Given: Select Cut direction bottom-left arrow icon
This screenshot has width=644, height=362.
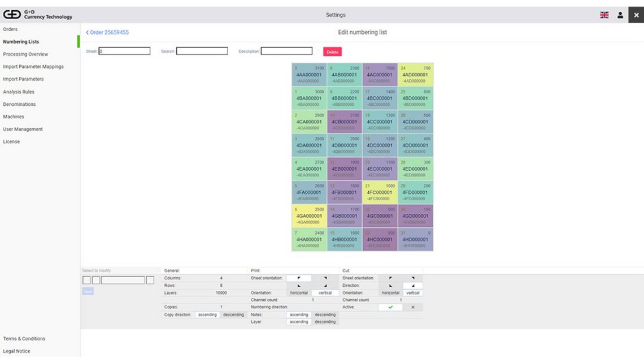Looking at the screenshot, I should (391, 286).
